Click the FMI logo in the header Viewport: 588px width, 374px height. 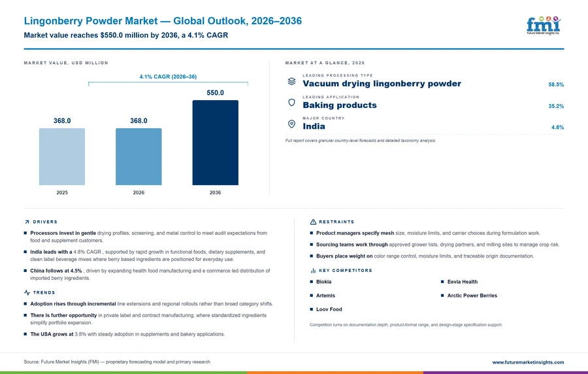[544, 25]
